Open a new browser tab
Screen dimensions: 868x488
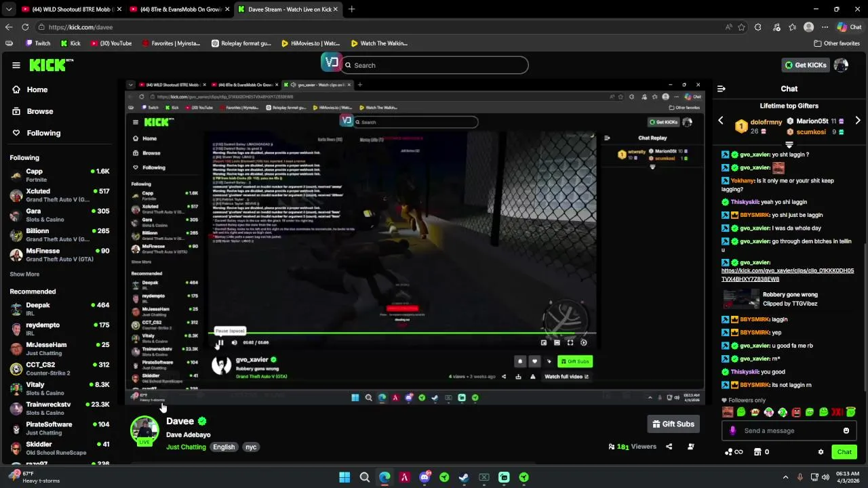pyautogui.click(x=351, y=9)
